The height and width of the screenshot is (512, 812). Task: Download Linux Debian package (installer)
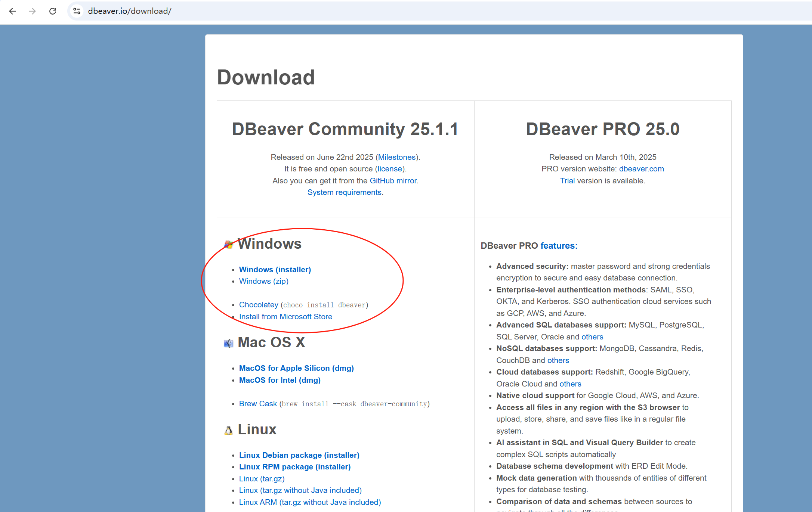click(x=299, y=455)
